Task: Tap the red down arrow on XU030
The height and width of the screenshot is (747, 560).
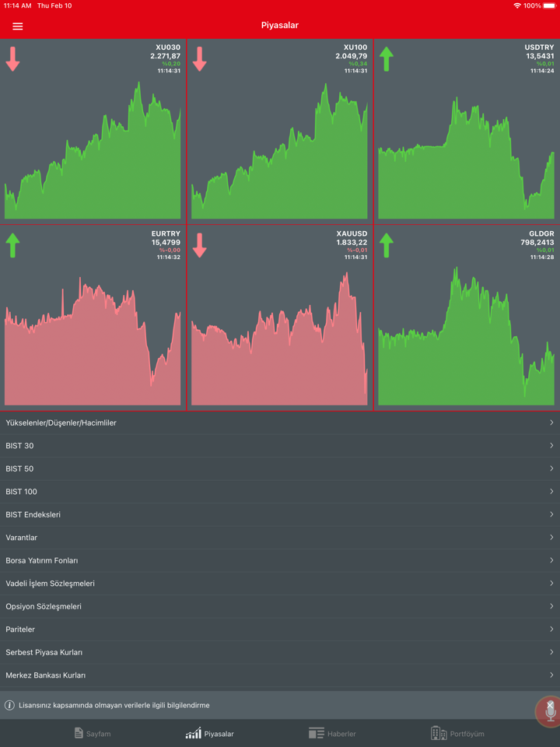Action: click(12, 59)
